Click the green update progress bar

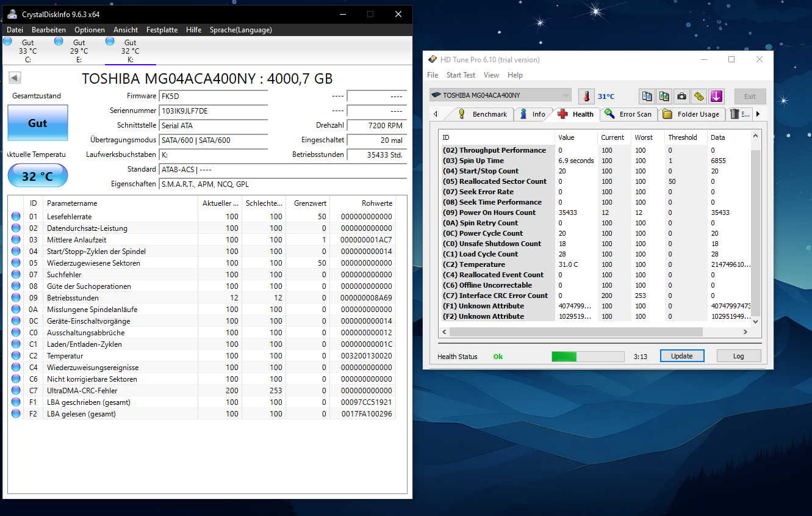588,357
